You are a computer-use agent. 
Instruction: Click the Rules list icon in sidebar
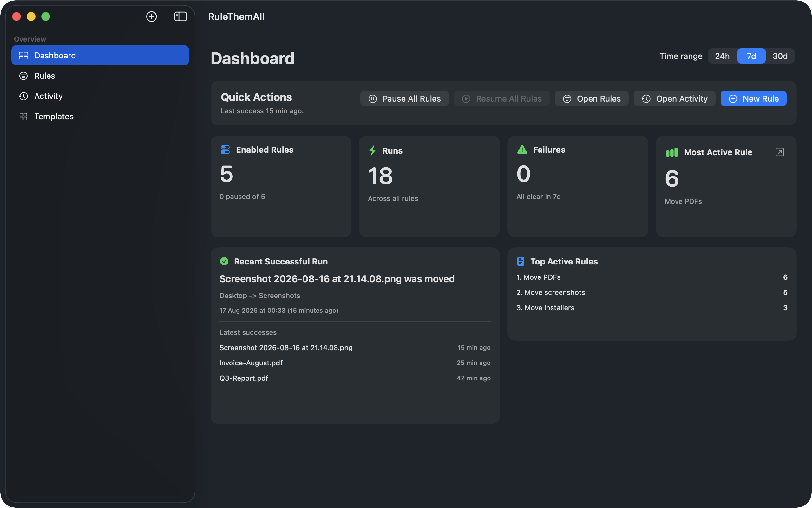23,76
